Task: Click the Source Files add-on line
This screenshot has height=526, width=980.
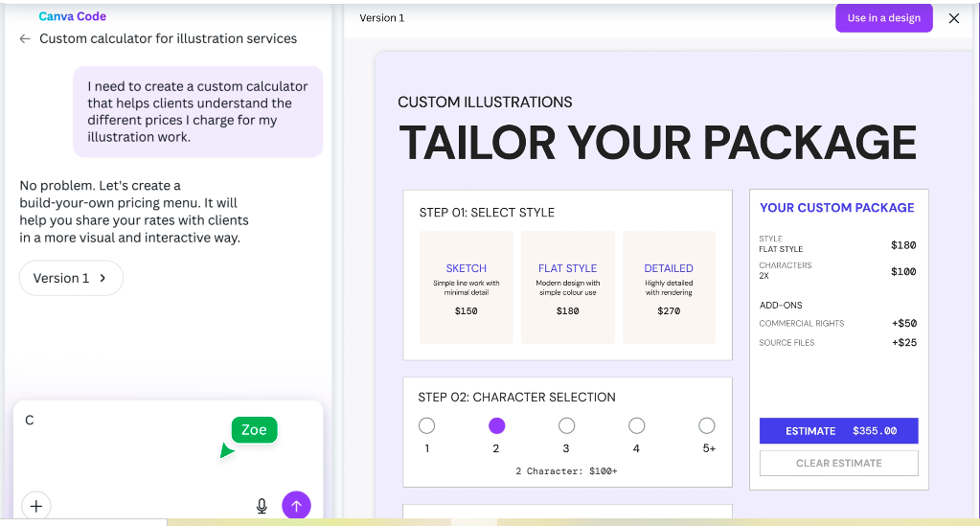Action: pos(837,343)
